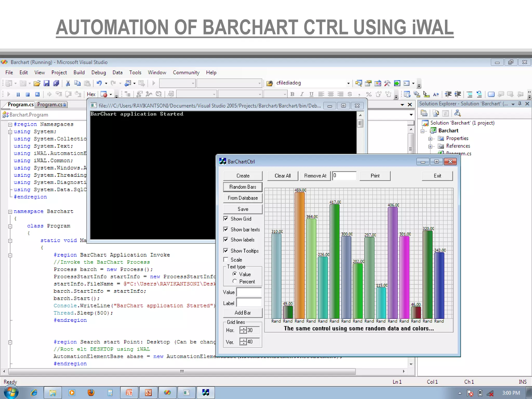Click the purple 406.00 bar
Image resolution: width=532 pixels, height=399 pixels.
(x=393, y=263)
